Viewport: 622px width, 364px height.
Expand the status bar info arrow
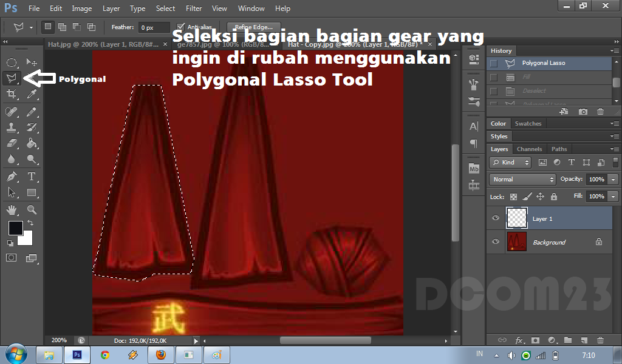click(x=196, y=340)
